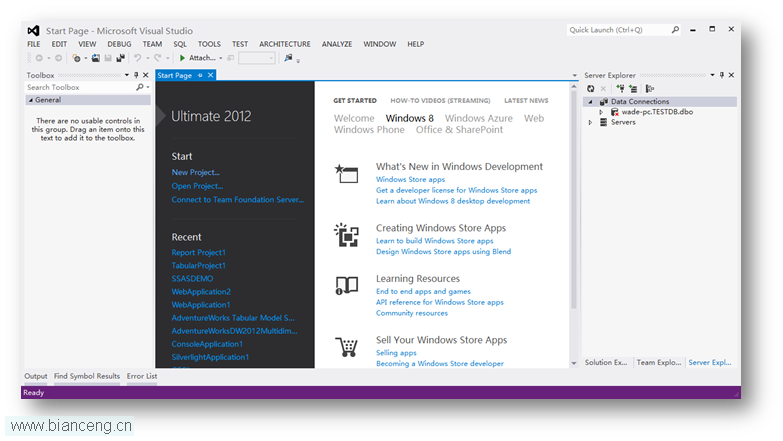Open Server Explorer window position dropdown
The image size is (783, 441).
point(713,75)
